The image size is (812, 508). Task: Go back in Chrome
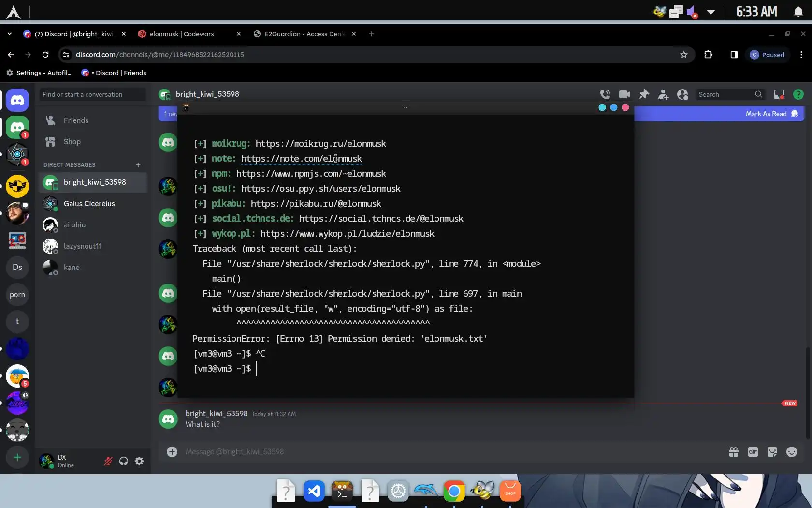point(11,55)
